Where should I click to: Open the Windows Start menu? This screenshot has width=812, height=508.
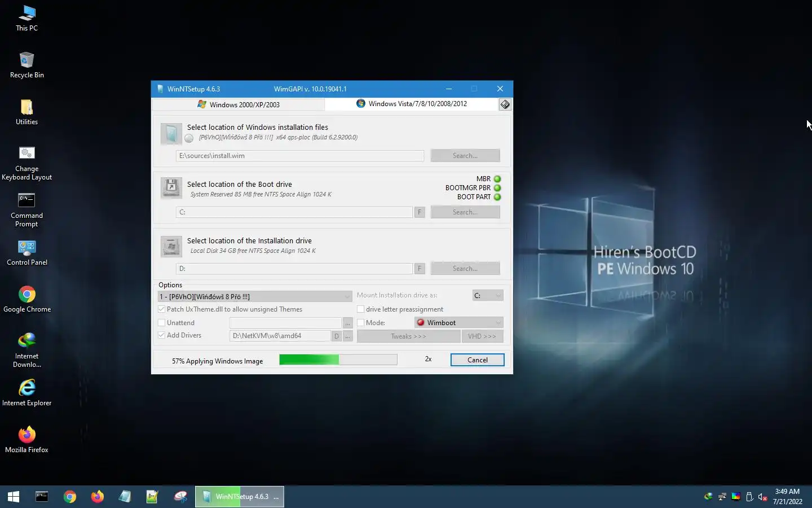(14, 497)
